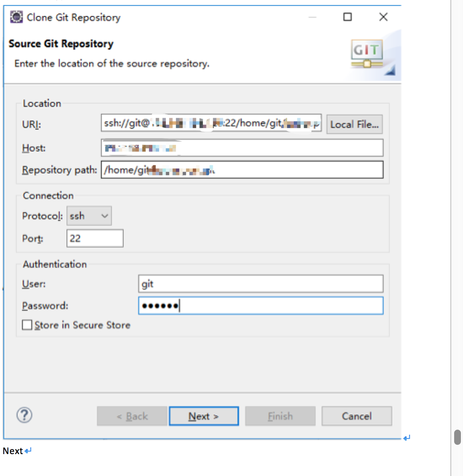The image size is (463, 476).
Task: Click the Port field showing 22
Action: (95, 238)
